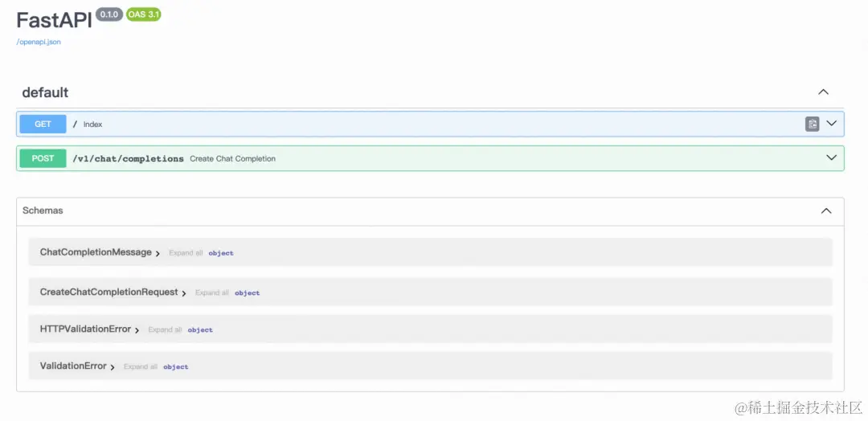Viewport: 868px width, 421px height.
Task: Click the default tag heading
Action: tap(45, 92)
